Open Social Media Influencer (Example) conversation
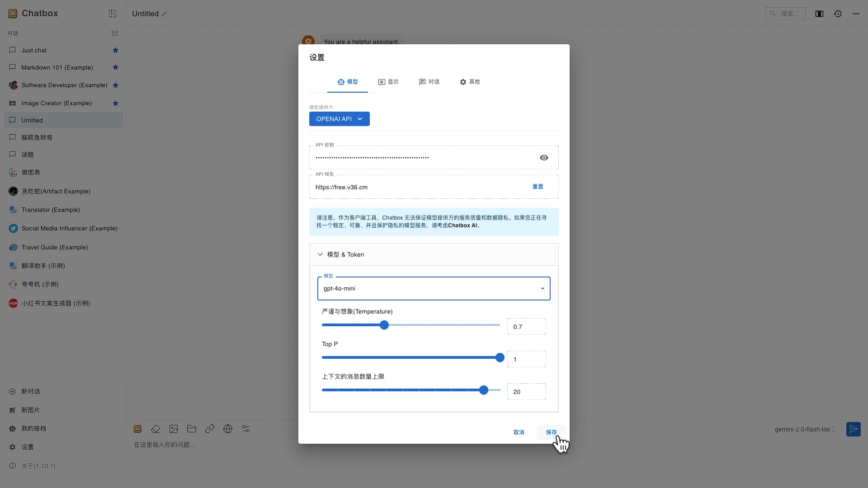Viewport: 868px width, 488px height. (x=64, y=228)
